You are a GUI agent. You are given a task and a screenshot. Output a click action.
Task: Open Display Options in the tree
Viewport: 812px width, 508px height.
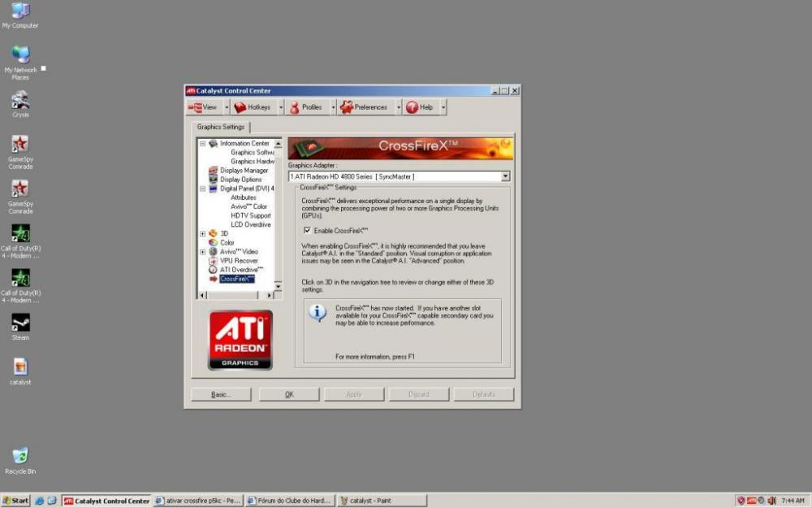pyautogui.click(x=241, y=180)
